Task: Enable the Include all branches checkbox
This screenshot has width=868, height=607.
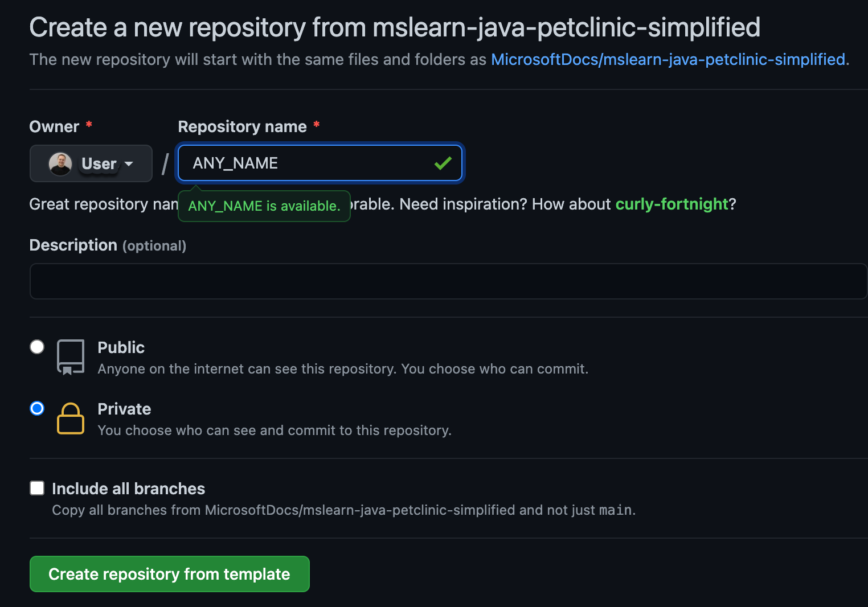Action: tap(36, 487)
